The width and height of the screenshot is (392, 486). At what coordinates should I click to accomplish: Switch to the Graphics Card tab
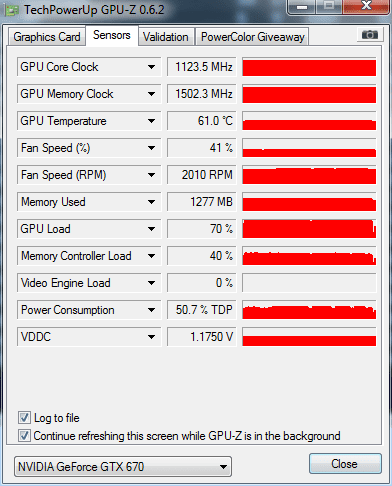click(47, 37)
